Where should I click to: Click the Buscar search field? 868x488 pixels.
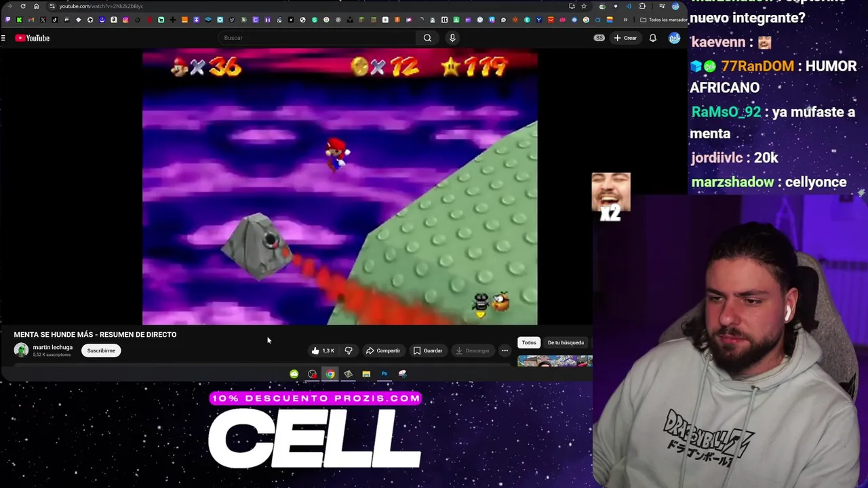coord(317,38)
